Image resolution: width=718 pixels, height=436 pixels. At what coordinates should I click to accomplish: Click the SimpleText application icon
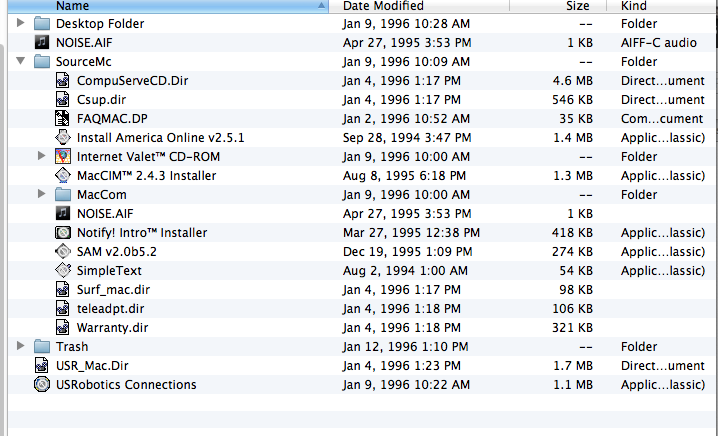pos(63,271)
